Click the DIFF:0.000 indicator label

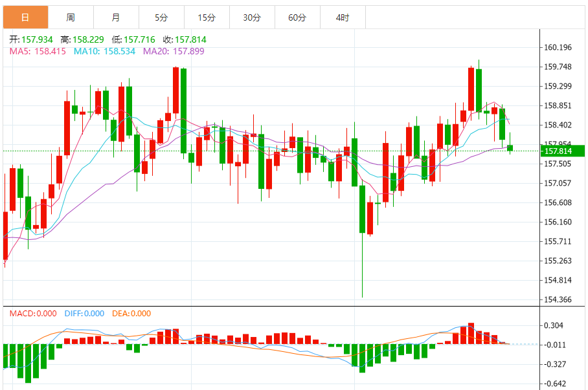pyautogui.click(x=84, y=314)
